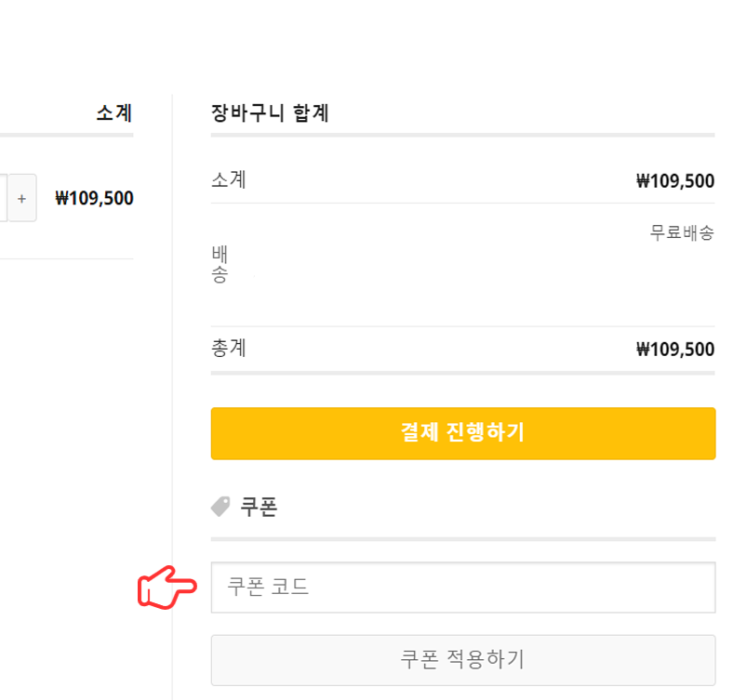Click the 소계 amount in cart totals

click(674, 180)
